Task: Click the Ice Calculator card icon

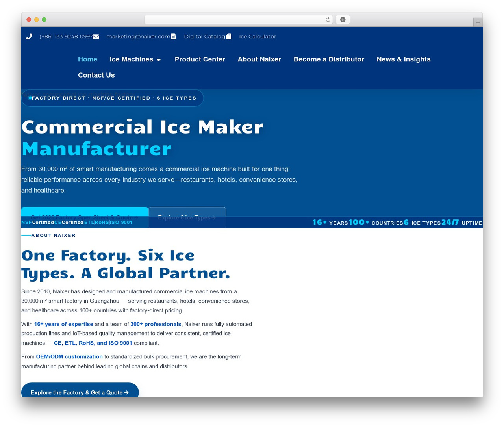Action: point(229,37)
